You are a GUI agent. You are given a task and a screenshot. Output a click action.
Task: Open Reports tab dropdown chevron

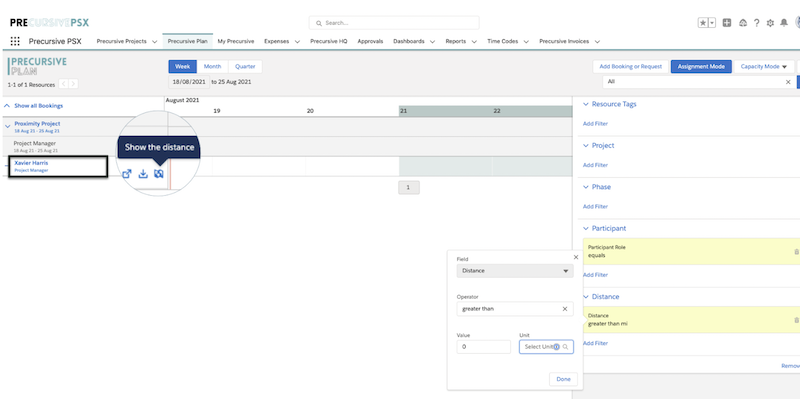coord(474,42)
